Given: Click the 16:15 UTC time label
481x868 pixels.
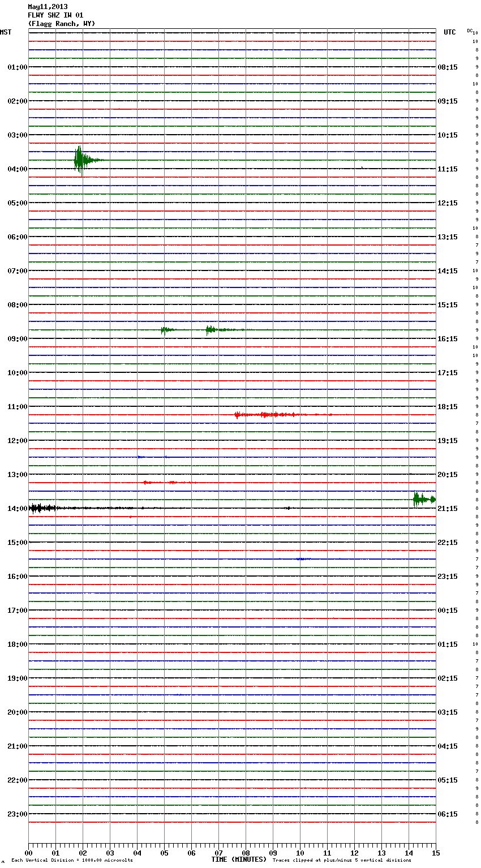Looking at the screenshot, I should click(x=448, y=339).
